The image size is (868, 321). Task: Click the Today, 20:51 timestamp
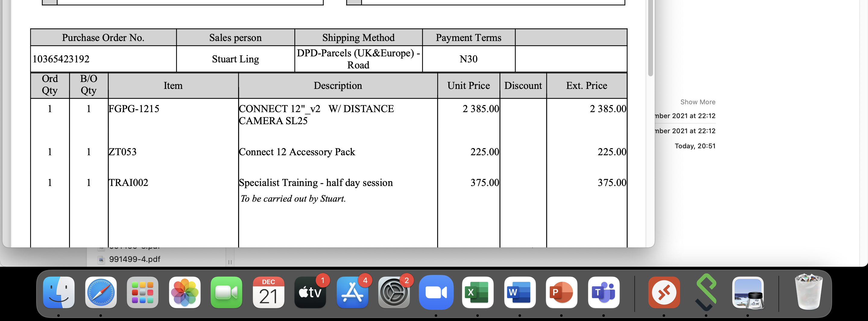695,146
